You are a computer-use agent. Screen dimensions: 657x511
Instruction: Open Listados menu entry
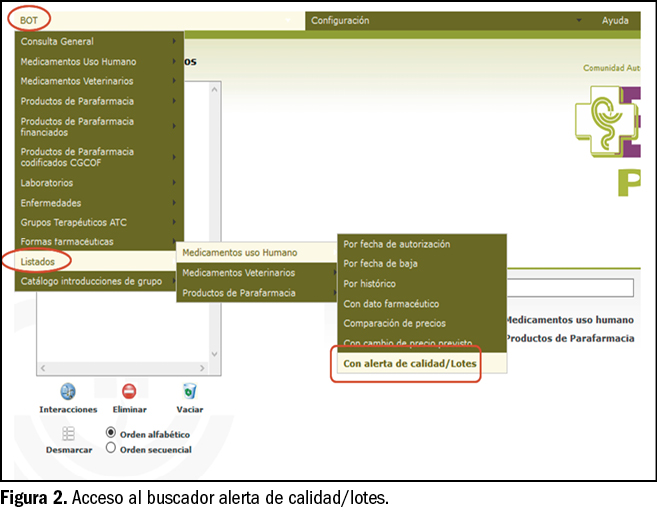(40, 261)
